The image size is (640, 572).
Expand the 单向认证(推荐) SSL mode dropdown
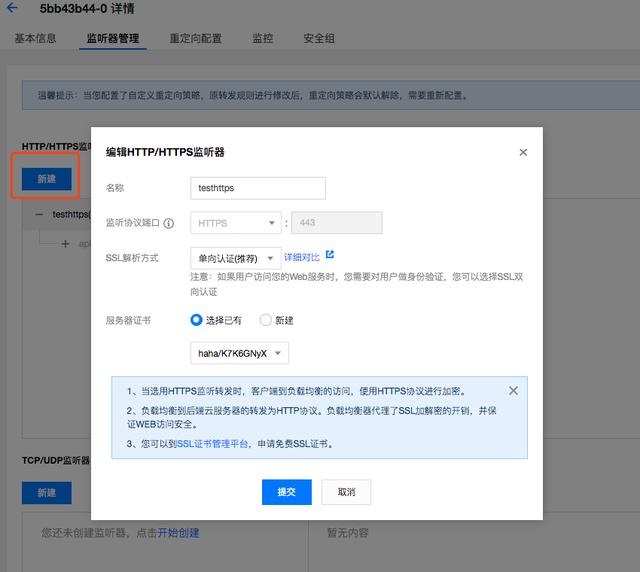click(236, 258)
